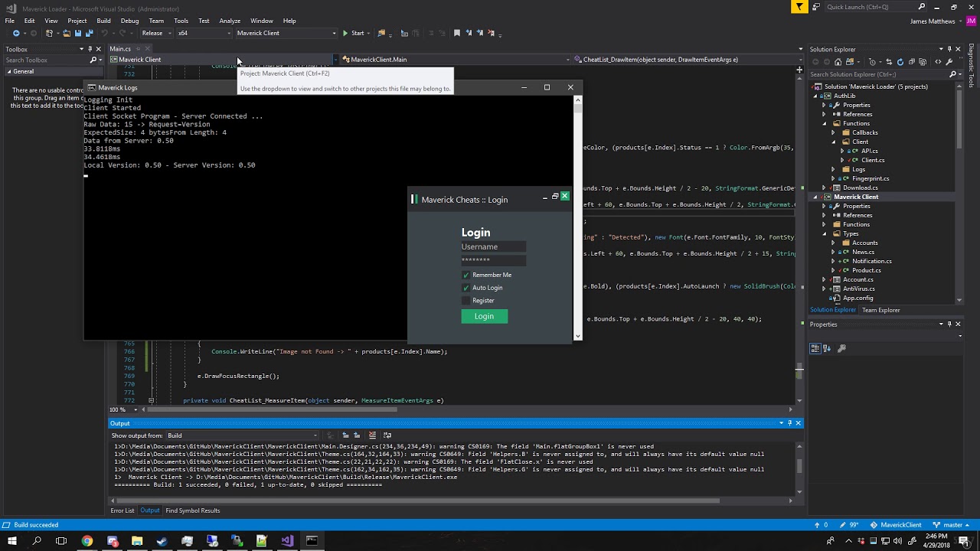
Task: Click the Solution Explorer Home icon
Action: (838, 62)
